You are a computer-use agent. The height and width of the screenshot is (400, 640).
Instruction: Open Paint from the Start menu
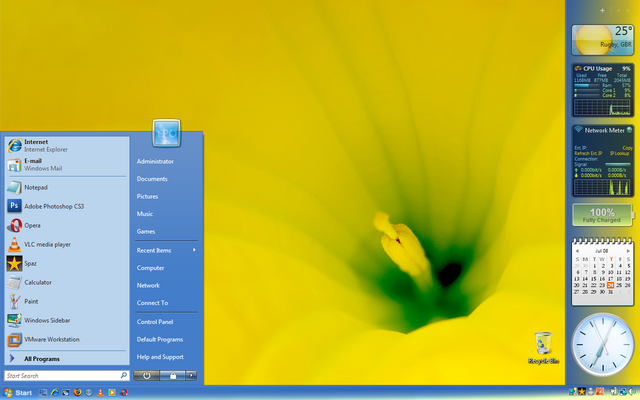pyautogui.click(x=67, y=301)
